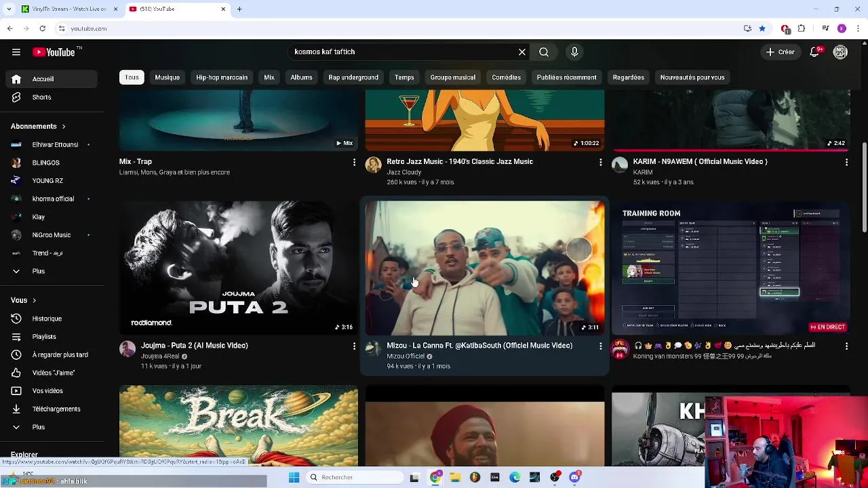Select Publiées récemment chip
868x488 pixels.
point(567,77)
